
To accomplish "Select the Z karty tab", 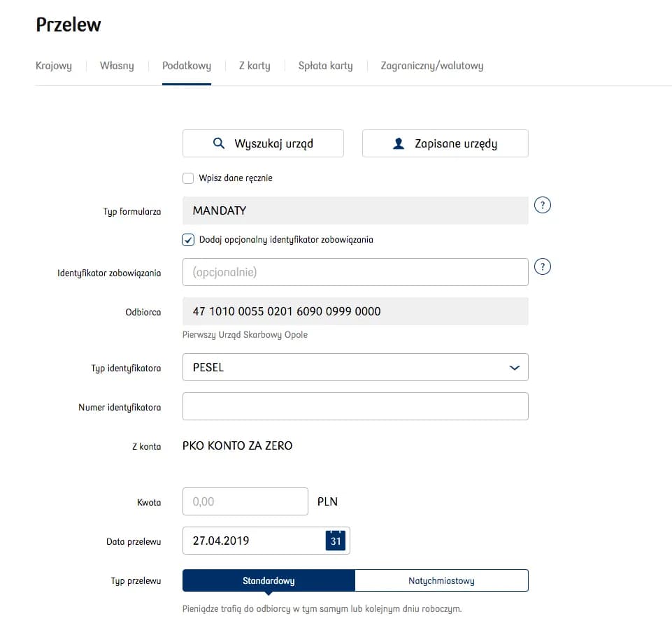I will (255, 66).
